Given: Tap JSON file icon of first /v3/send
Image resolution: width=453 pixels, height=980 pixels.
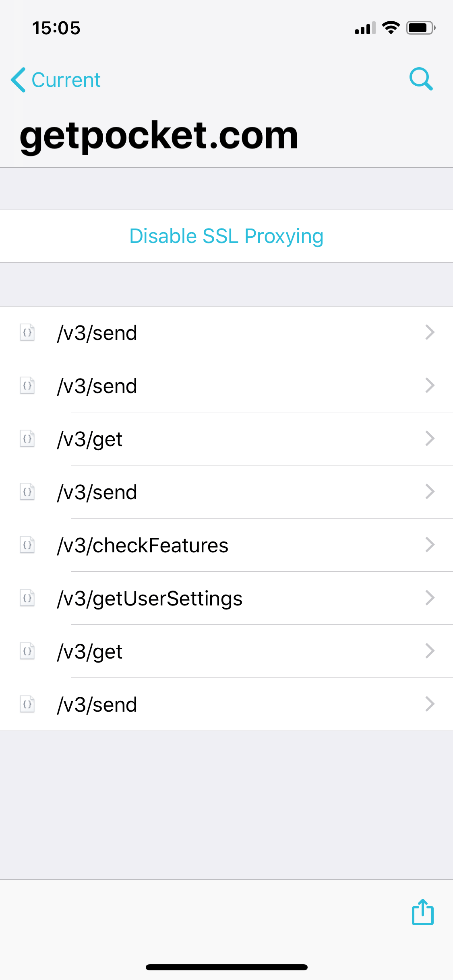Looking at the screenshot, I should (27, 333).
